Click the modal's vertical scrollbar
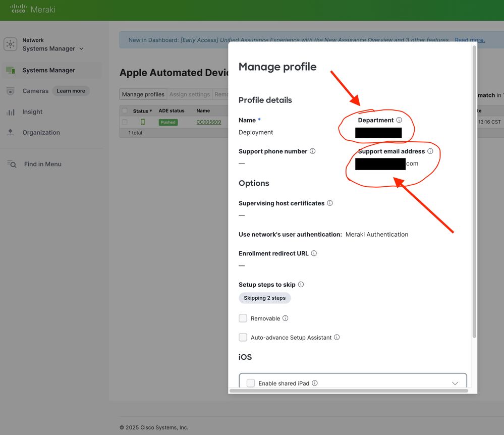Viewport: 504px width, 435px height. (474, 192)
